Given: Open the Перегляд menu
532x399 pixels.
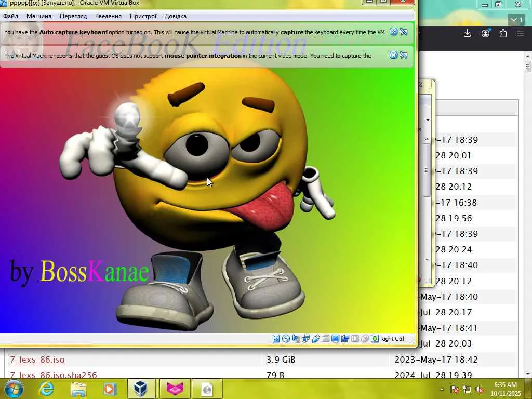Looking at the screenshot, I should 73,16.
